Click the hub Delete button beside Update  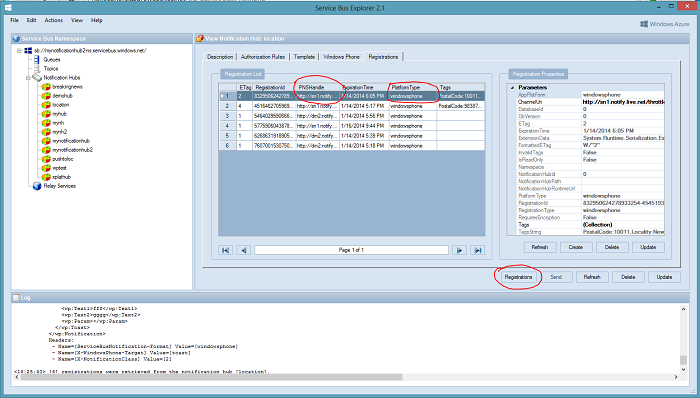(x=628, y=277)
